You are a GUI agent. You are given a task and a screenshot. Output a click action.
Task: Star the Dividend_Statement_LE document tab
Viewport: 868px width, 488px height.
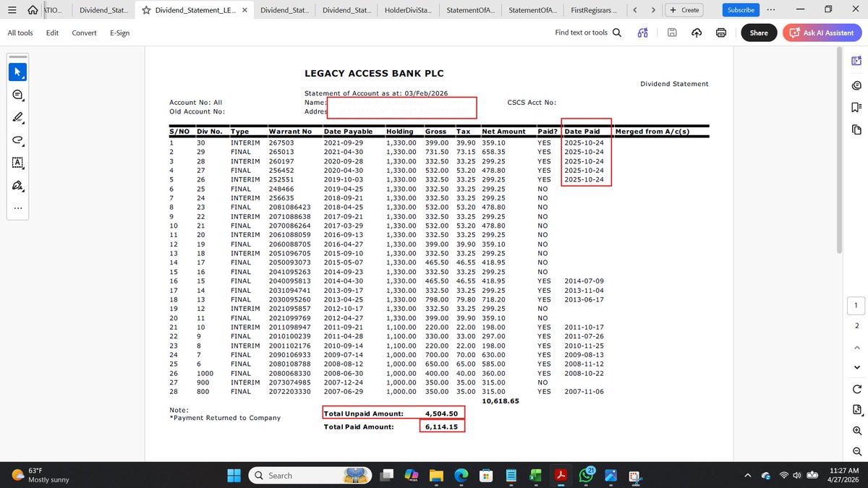point(146,10)
